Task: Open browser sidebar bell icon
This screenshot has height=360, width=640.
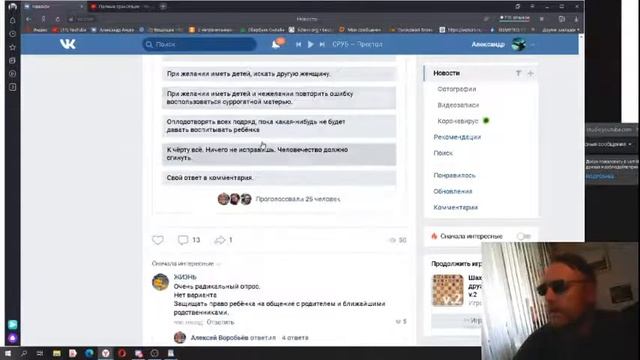Action: [13, 20]
